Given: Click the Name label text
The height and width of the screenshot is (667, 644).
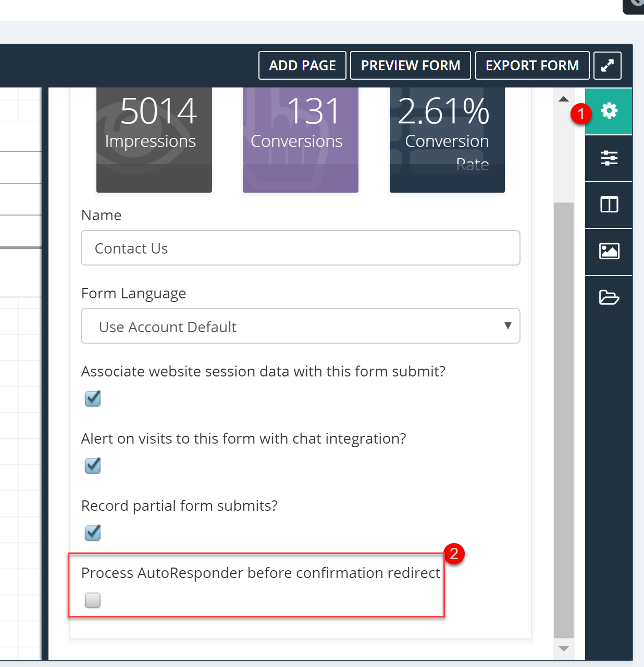Looking at the screenshot, I should 101,215.
